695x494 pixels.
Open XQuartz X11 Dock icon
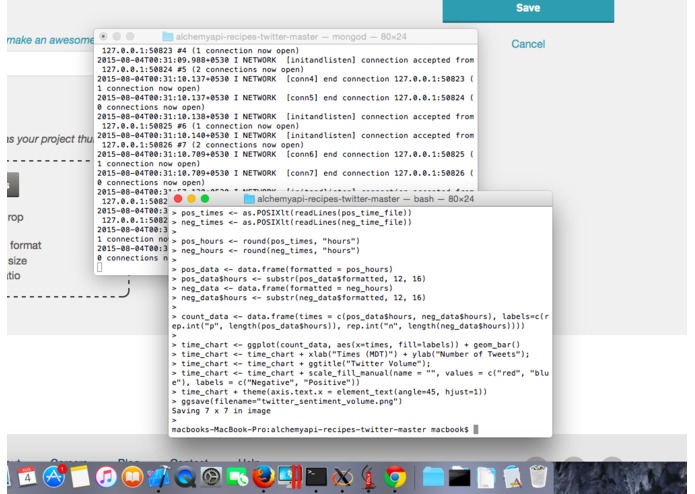click(342, 477)
